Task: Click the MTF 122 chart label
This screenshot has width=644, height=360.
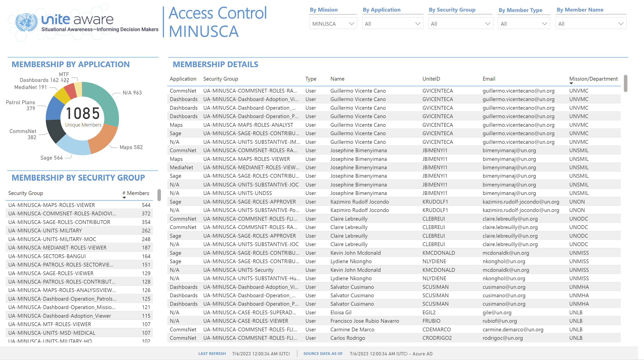Action: click(64, 77)
